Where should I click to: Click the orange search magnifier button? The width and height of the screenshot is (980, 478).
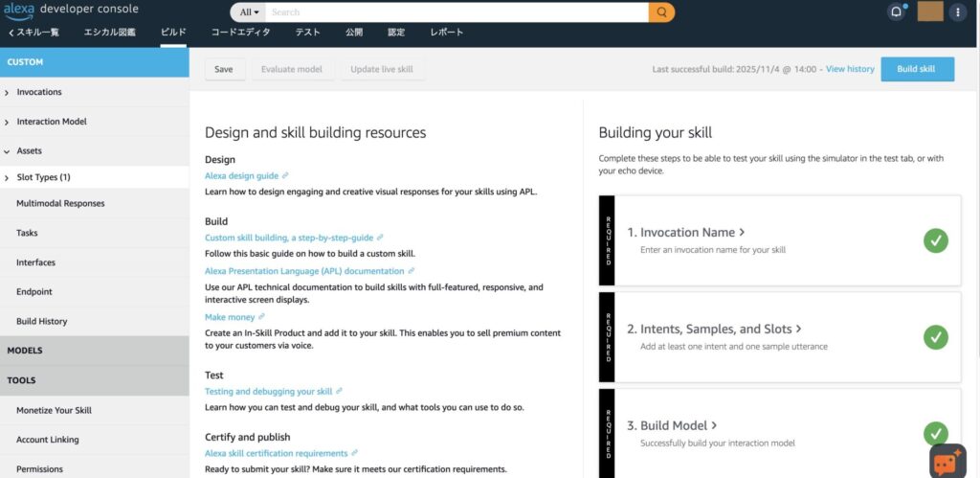(661, 12)
